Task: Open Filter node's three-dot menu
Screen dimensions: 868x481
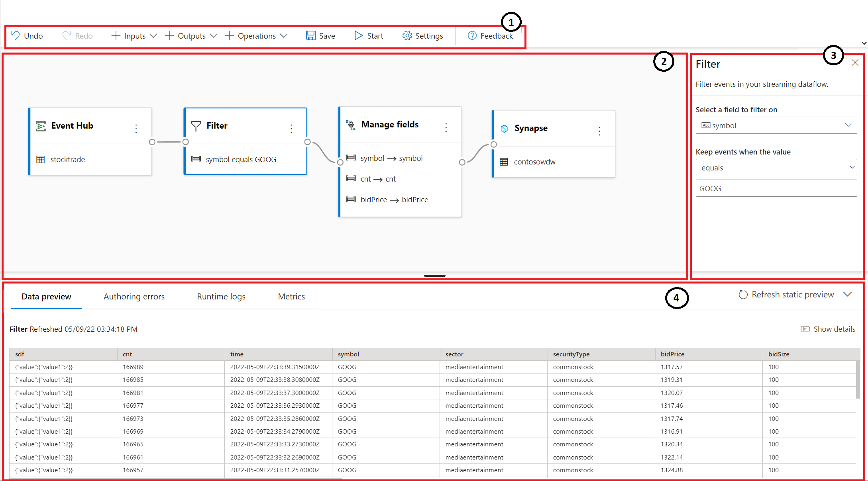Action: (291, 128)
